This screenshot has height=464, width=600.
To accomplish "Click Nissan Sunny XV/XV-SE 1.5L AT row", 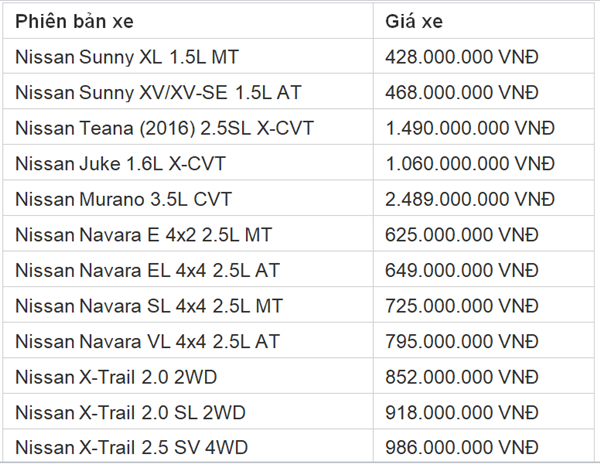I will coord(158,93).
